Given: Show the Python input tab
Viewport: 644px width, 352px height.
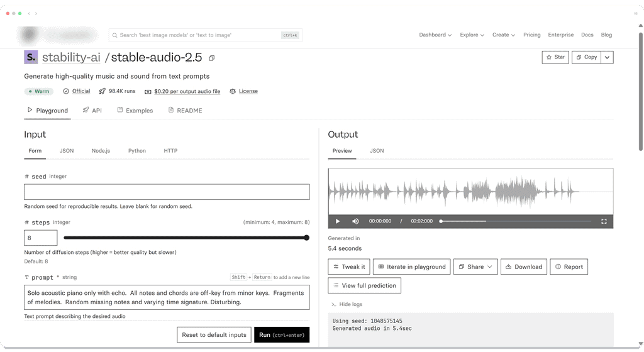Looking at the screenshot, I should [x=136, y=151].
